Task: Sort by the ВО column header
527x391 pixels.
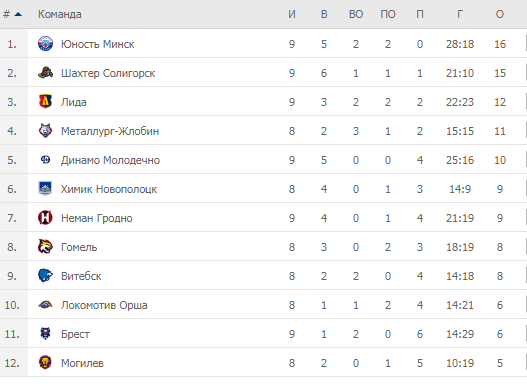Action: (x=356, y=14)
